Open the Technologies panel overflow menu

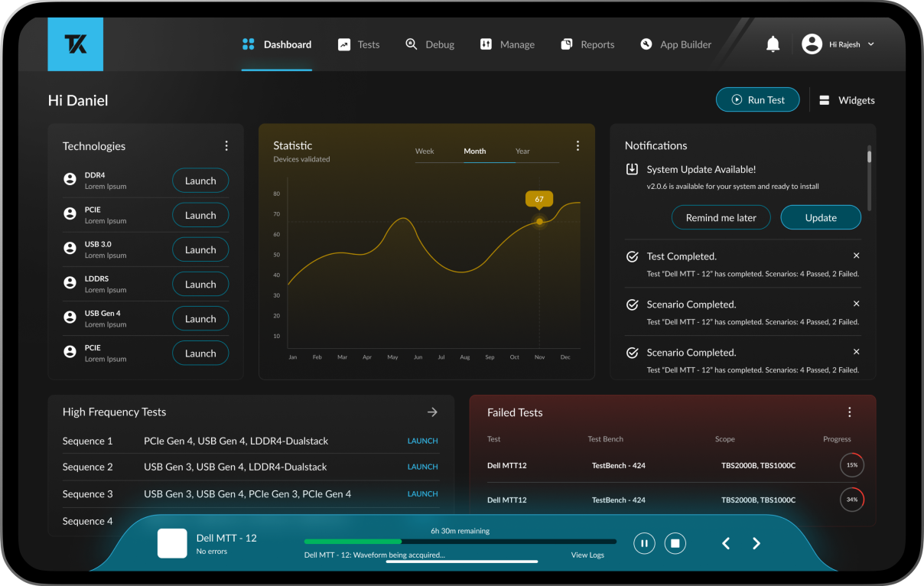[x=226, y=145]
